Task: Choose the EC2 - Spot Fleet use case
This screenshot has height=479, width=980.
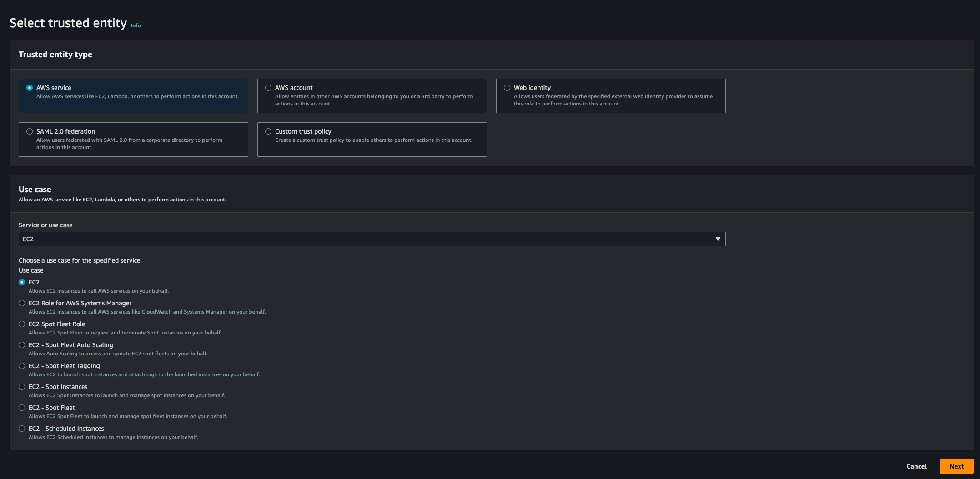Action: click(22, 408)
